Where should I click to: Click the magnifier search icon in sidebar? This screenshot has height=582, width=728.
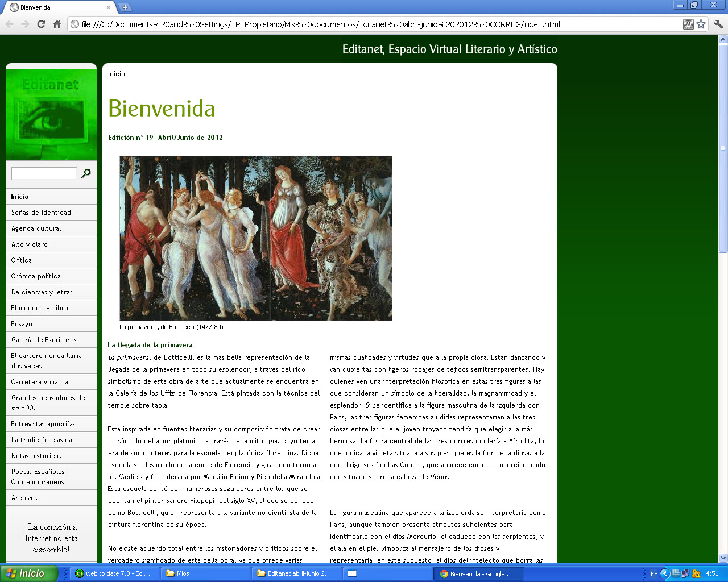click(x=86, y=173)
